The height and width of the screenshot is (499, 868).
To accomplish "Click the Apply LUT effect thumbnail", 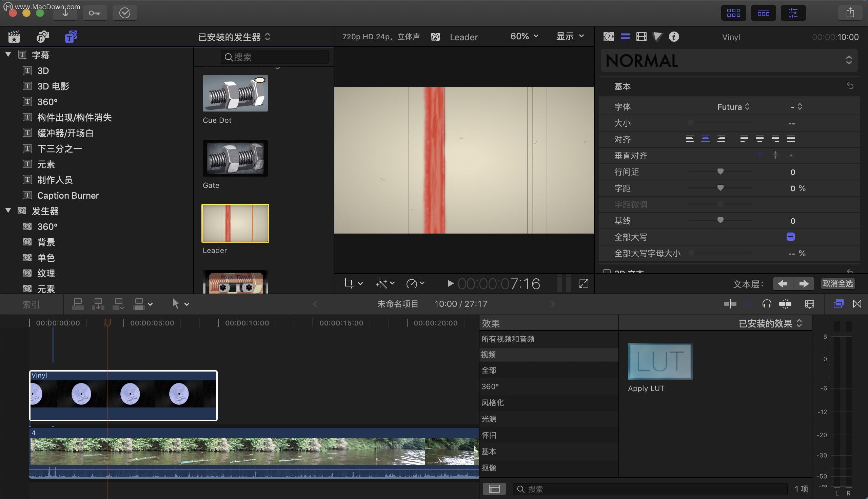I will pyautogui.click(x=660, y=362).
